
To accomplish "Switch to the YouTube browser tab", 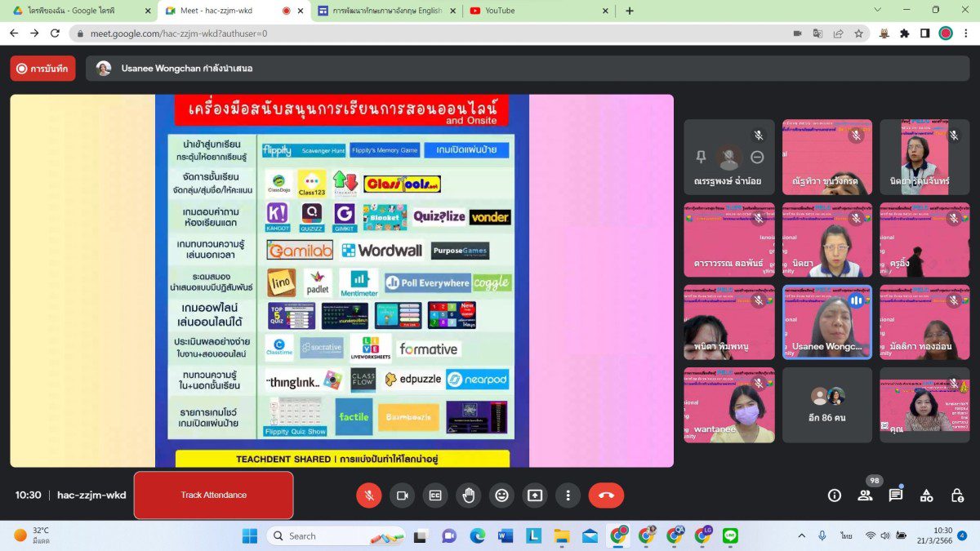I will (538, 11).
